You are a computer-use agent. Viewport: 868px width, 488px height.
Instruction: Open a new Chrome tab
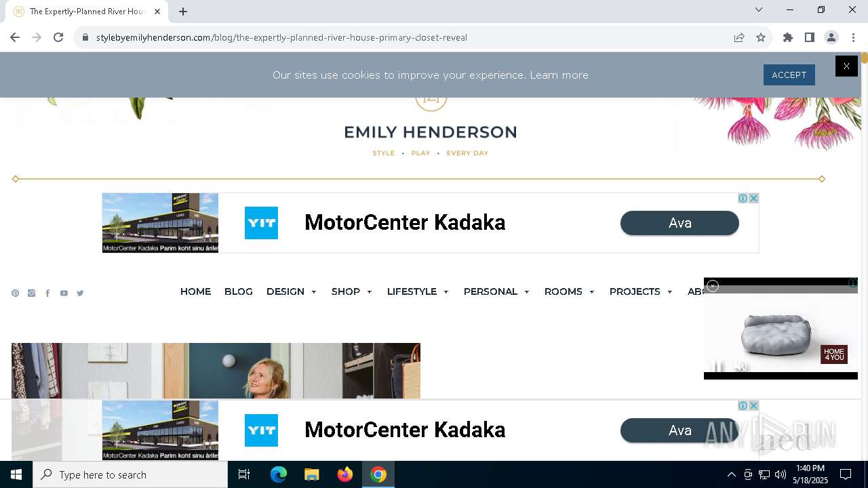pos(183,12)
